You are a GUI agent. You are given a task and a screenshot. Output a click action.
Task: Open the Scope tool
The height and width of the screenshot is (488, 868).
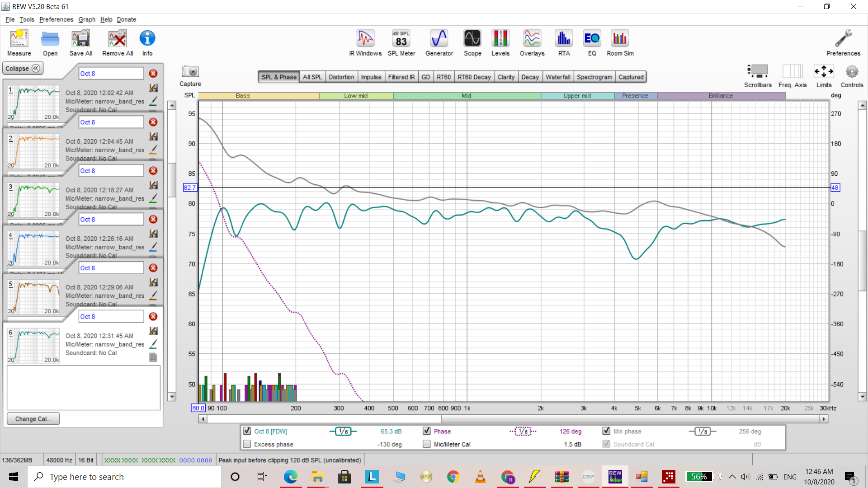coord(472,43)
